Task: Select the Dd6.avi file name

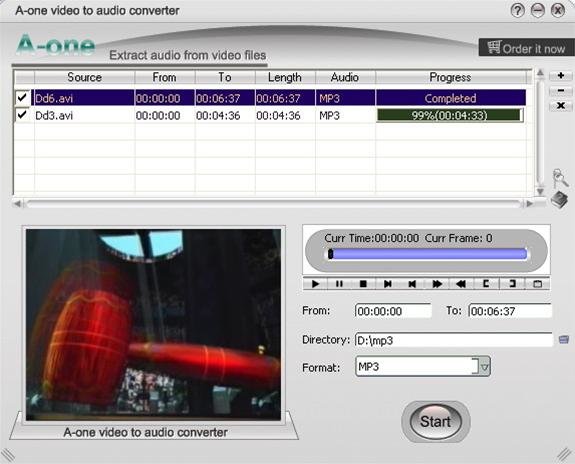Action: click(x=54, y=98)
